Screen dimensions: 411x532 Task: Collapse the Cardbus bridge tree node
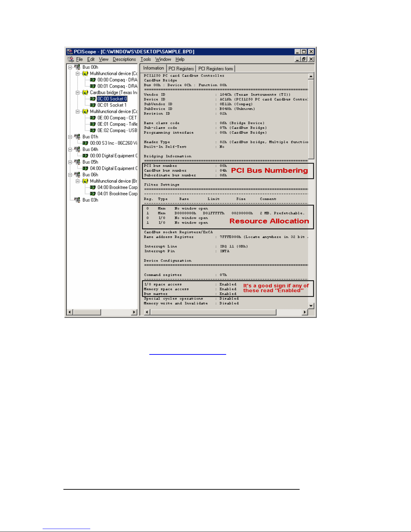[x=78, y=93]
